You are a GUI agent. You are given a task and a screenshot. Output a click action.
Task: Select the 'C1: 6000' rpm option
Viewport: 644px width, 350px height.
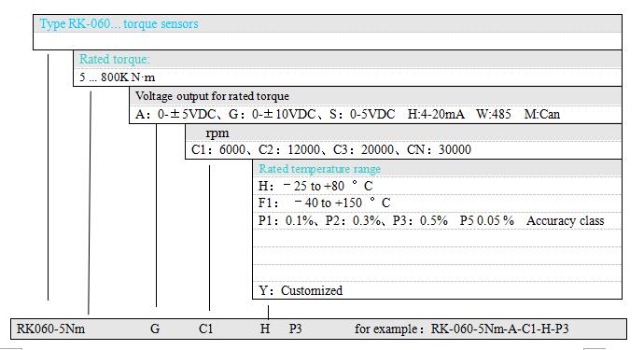[218, 149]
